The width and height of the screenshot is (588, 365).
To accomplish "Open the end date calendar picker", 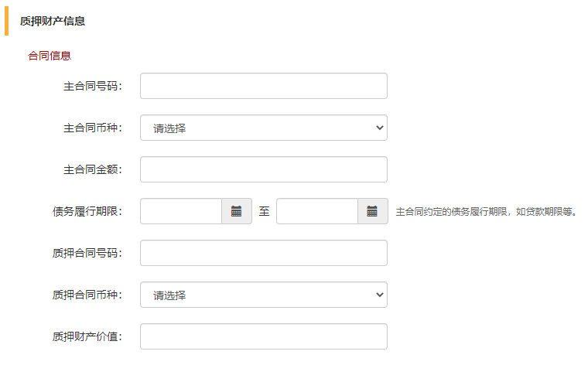I will [x=372, y=211].
